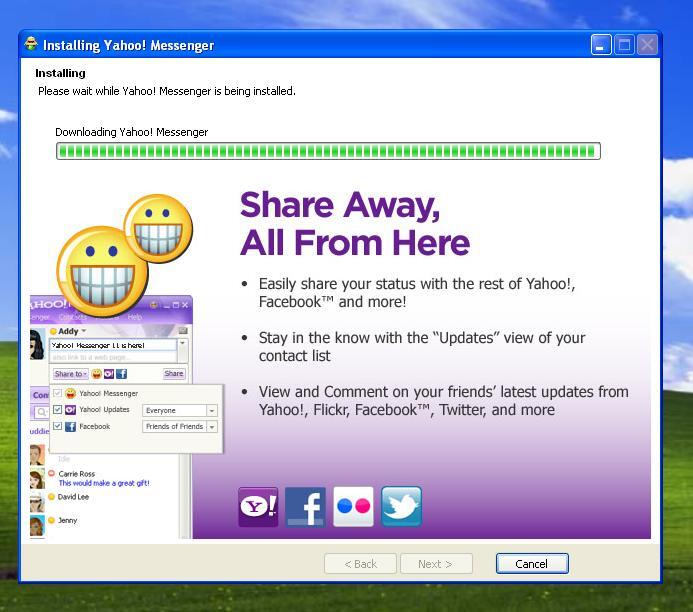The width and height of the screenshot is (693, 612).
Task: Click emoticon icon next to Share to
Action: click(96, 374)
